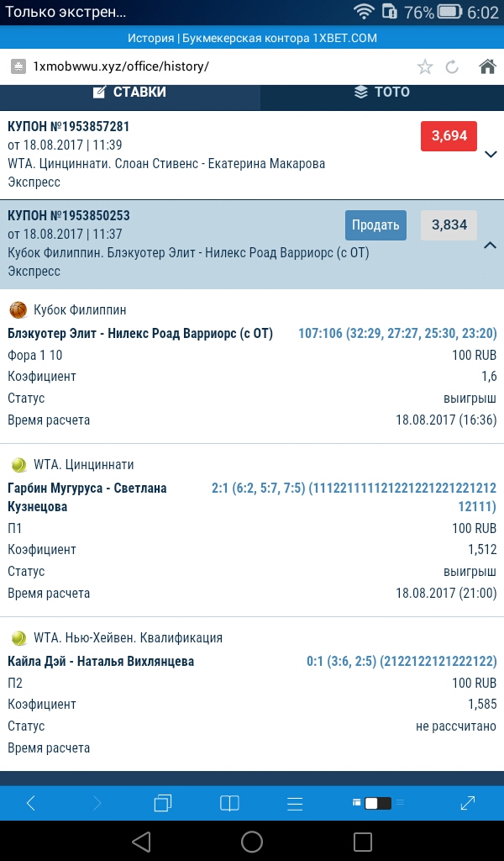Click the grey 3,834 odds badge
The height and width of the screenshot is (861, 504).
(449, 224)
